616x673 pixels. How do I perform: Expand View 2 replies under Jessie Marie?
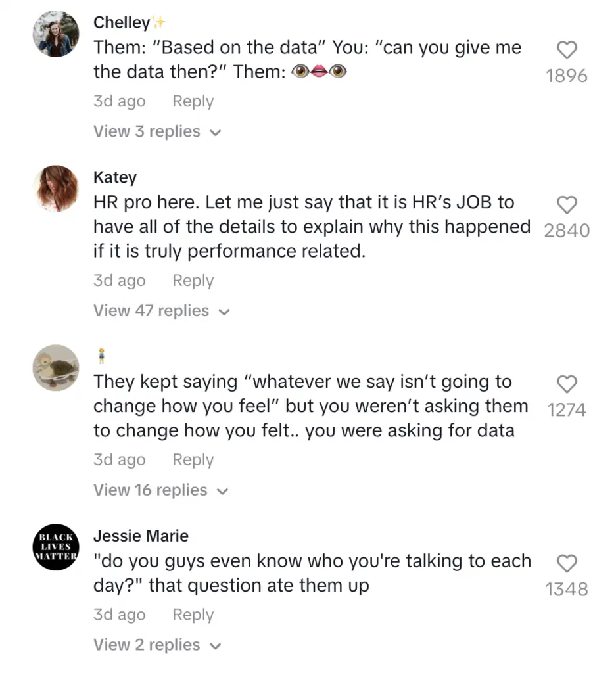(x=157, y=645)
